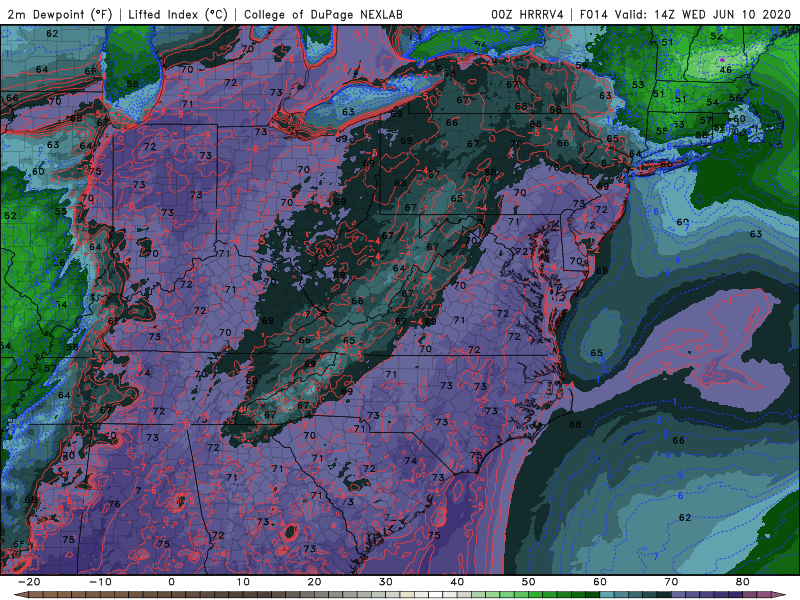This screenshot has width=800, height=600.
Task: Click the "Lifted Index (°C)" header label
Action: click(x=178, y=14)
